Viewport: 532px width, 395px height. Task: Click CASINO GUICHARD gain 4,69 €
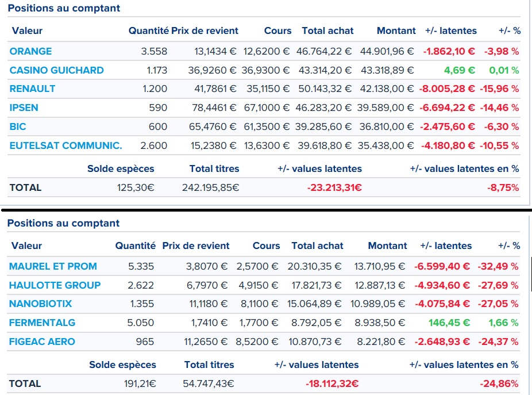point(460,70)
